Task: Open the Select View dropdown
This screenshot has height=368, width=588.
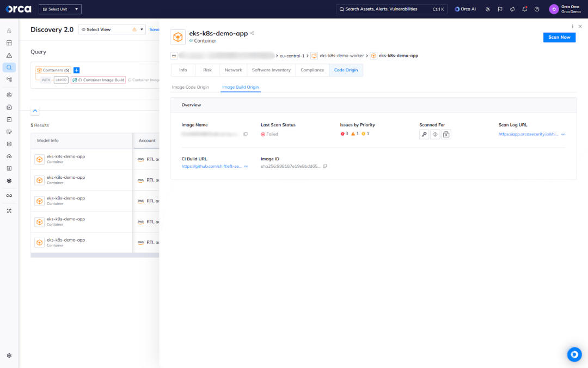Action: click(112, 29)
